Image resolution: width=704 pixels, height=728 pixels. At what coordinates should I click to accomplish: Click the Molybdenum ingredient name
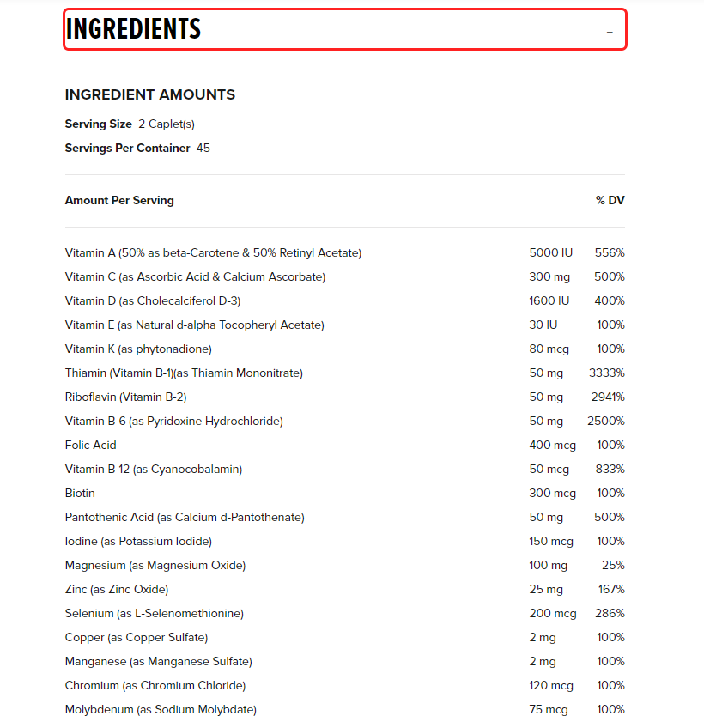pyautogui.click(x=161, y=710)
